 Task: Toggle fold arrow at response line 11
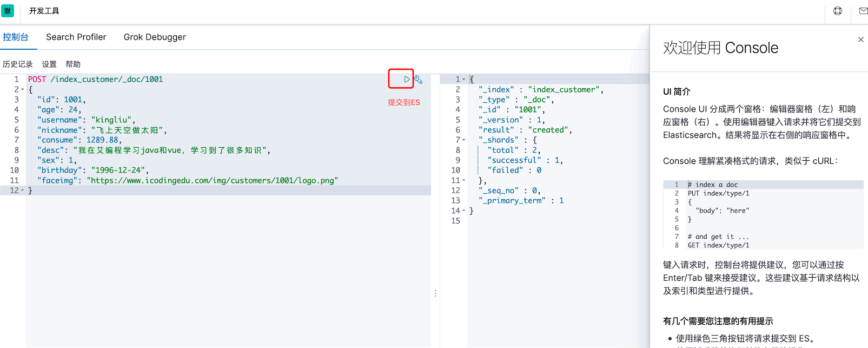pyautogui.click(x=463, y=180)
